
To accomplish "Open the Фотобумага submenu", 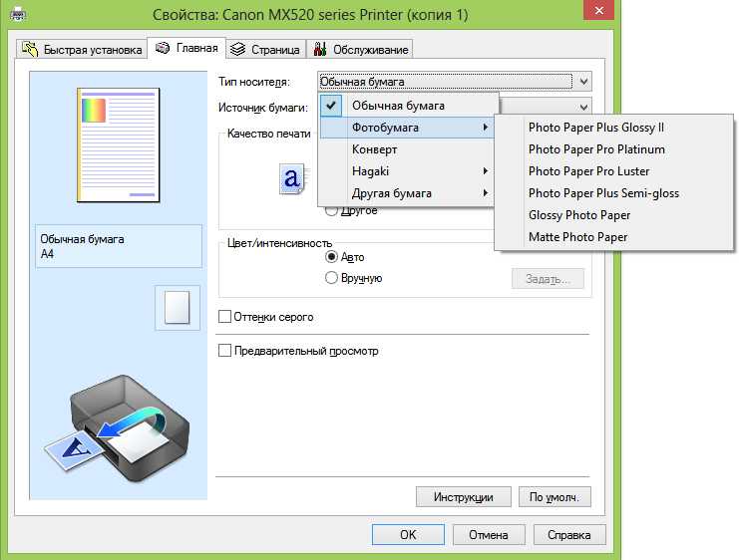I will click(406, 128).
